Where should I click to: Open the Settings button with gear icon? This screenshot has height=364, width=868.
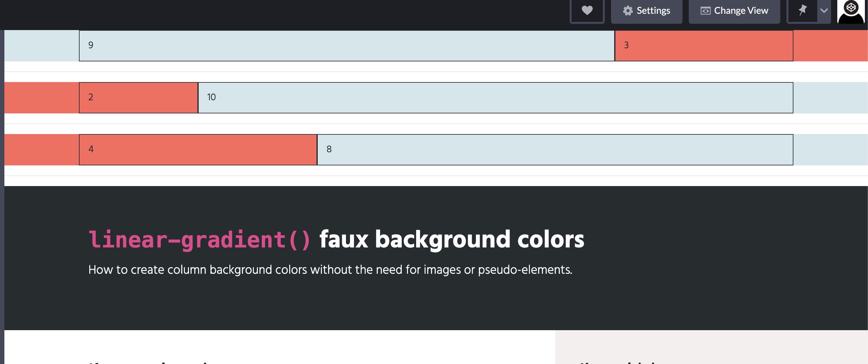click(646, 11)
